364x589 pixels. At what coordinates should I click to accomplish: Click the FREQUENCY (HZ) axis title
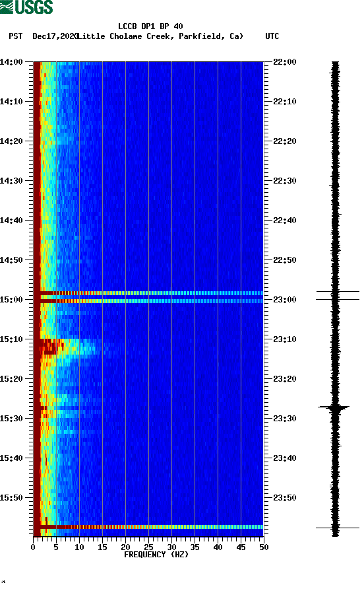[x=156, y=555]
